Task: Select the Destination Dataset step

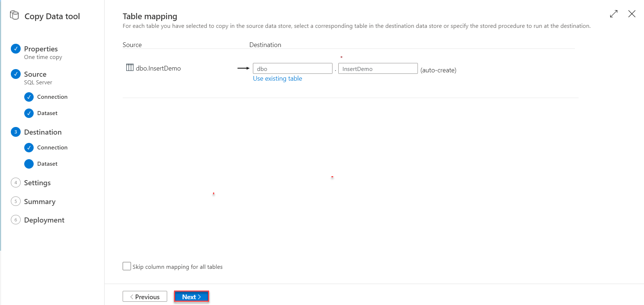Action: (x=47, y=164)
